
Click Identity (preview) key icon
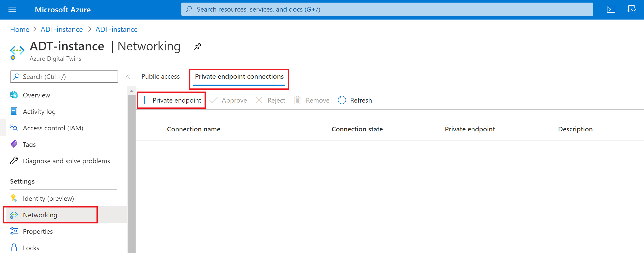[14, 198]
